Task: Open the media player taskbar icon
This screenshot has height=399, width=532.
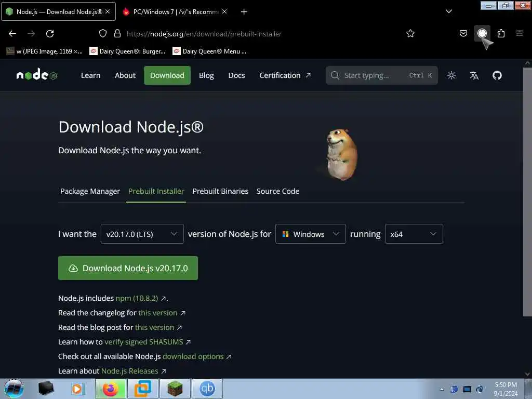Action: [x=78, y=389]
